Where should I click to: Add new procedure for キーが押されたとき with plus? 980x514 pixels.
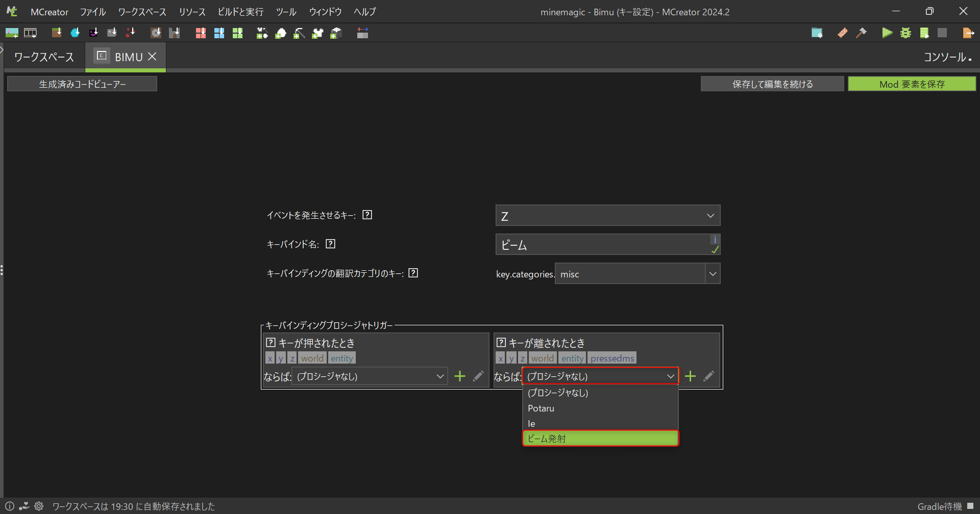pyautogui.click(x=460, y=376)
